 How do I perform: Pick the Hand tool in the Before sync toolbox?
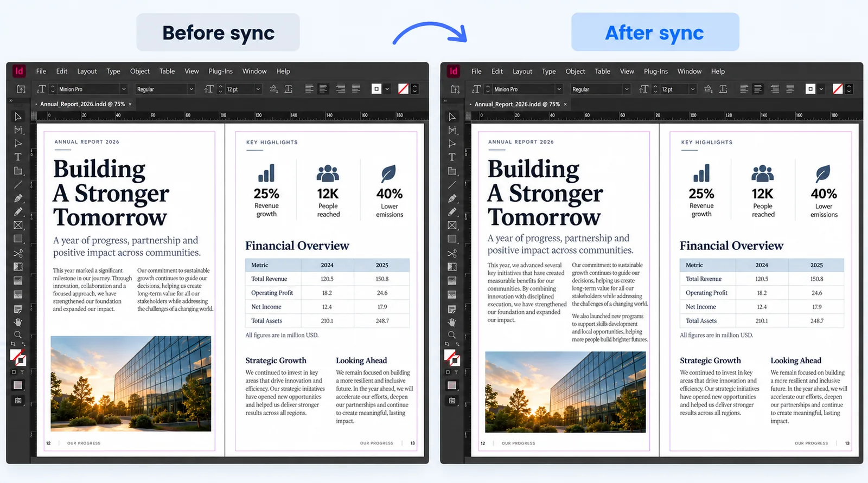18,322
